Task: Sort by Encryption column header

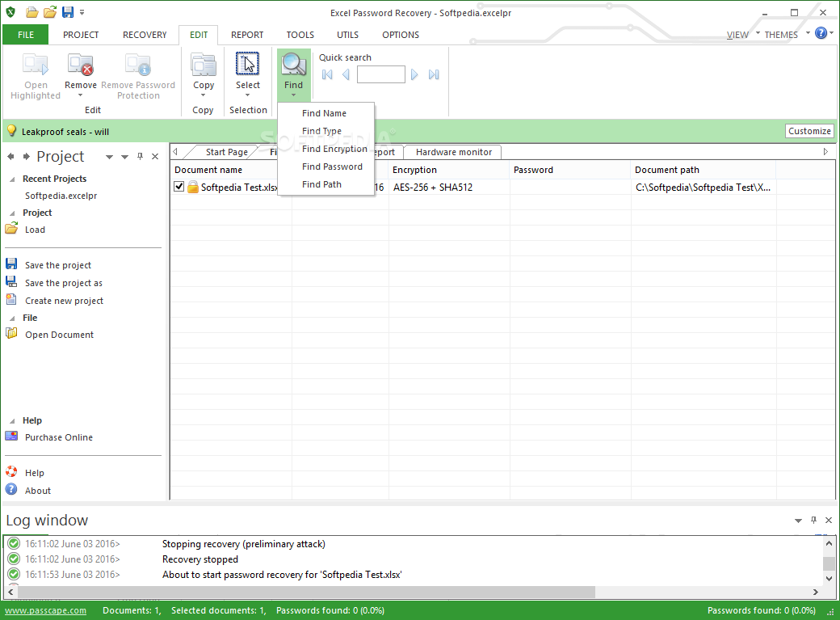Action: 449,170
